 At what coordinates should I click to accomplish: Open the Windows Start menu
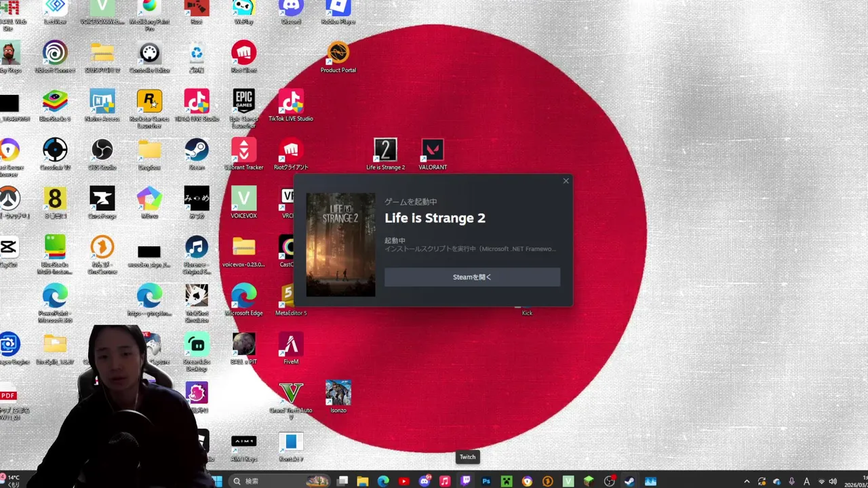point(216,481)
